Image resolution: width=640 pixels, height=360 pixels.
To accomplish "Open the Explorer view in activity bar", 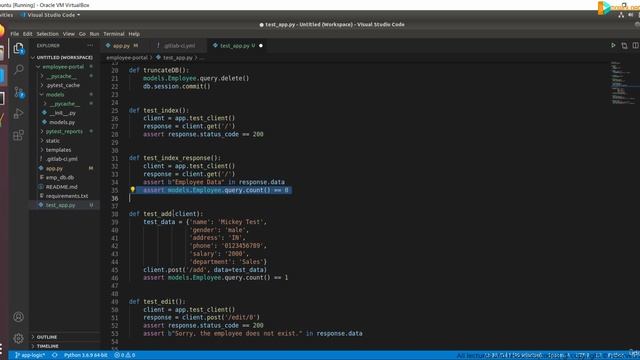I will point(18,49).
